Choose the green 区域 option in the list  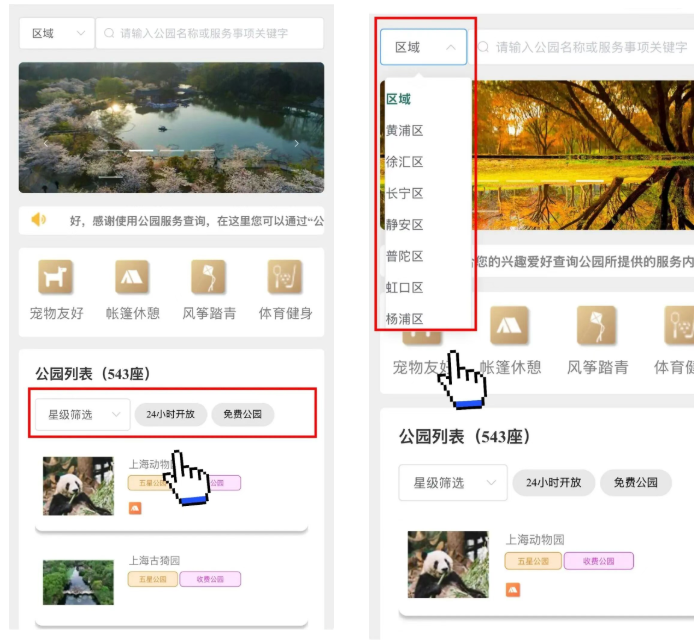point(399,99)
